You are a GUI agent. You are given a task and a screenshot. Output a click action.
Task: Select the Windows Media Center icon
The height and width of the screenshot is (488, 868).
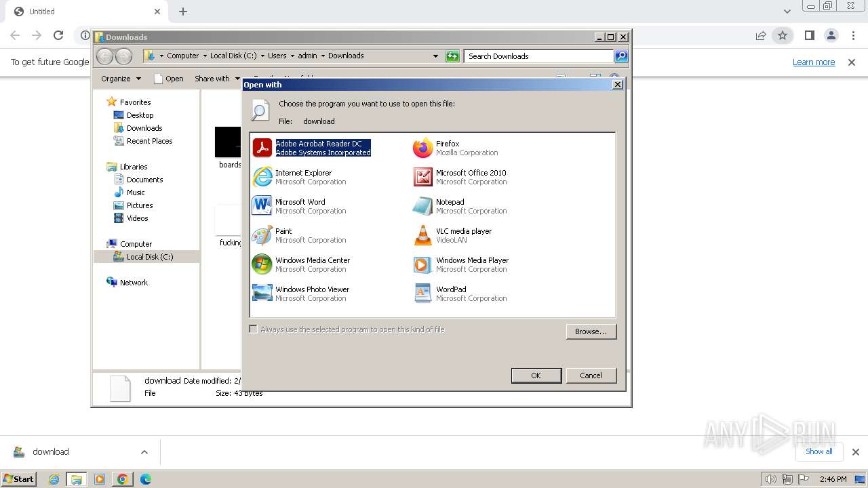(x=262, y=264)
